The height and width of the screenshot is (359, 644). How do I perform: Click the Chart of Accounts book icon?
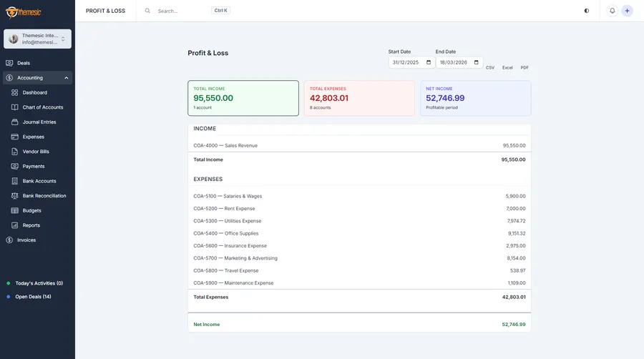point(15,107)
